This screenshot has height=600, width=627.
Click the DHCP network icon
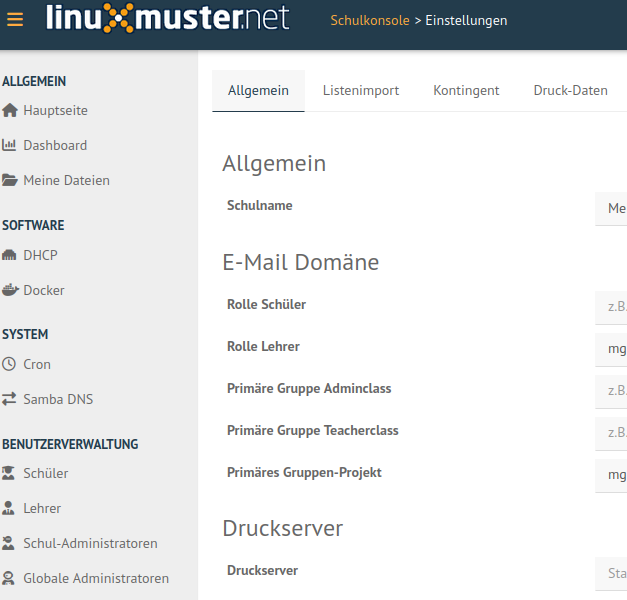pyautogui.click(x=10, y=255)
